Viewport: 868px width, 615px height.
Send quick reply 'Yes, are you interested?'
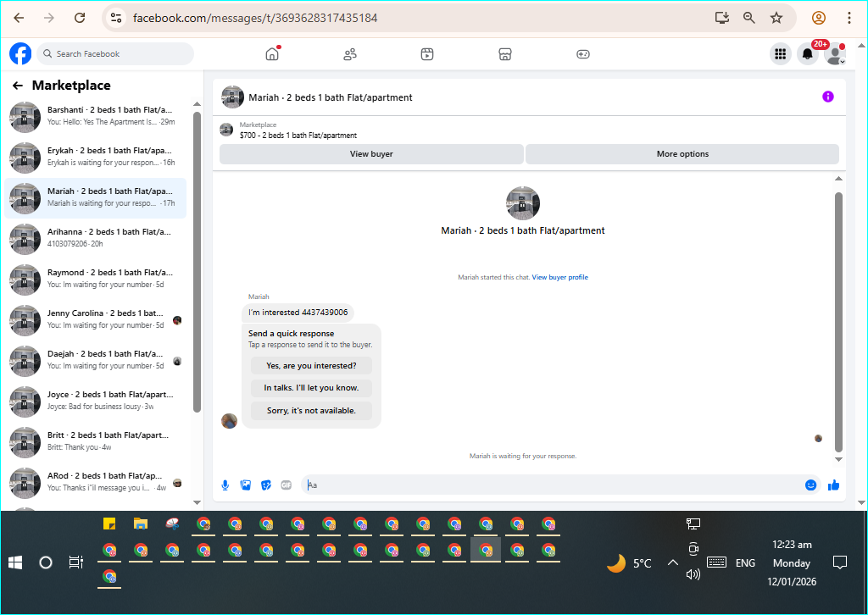311,366
